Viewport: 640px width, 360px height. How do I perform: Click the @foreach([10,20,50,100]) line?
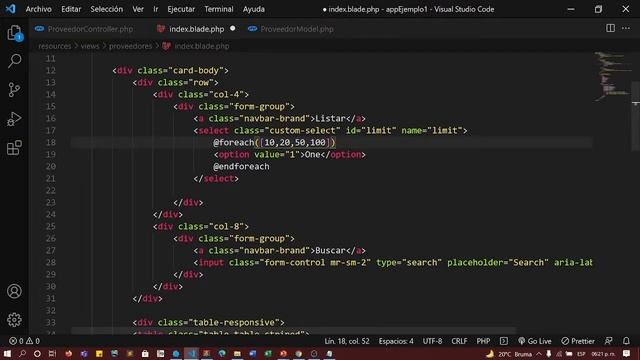click(274, 142)
